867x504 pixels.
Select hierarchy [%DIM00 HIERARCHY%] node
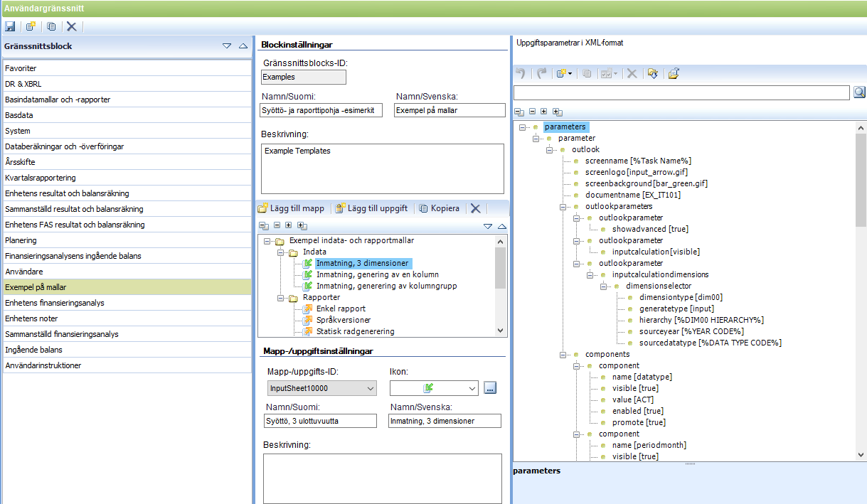click(x=701, y=320)
